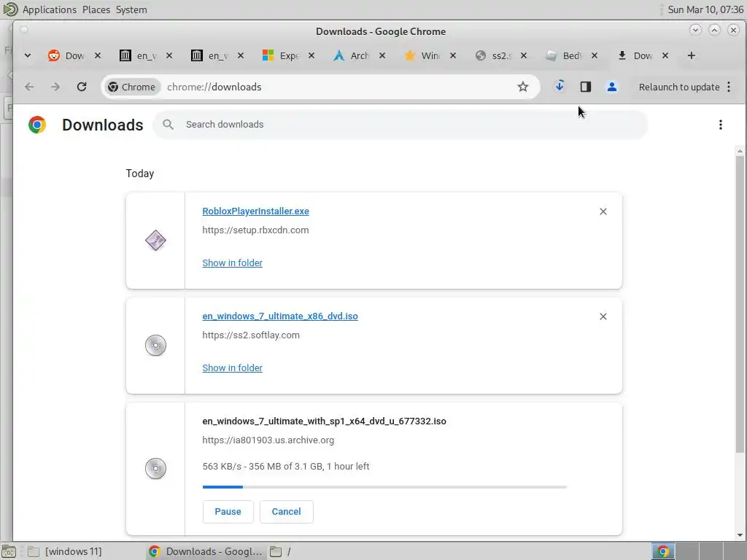Viewport: 747px width, 560px height.
Task: Click Relaunch to update button
Action: 679,87
